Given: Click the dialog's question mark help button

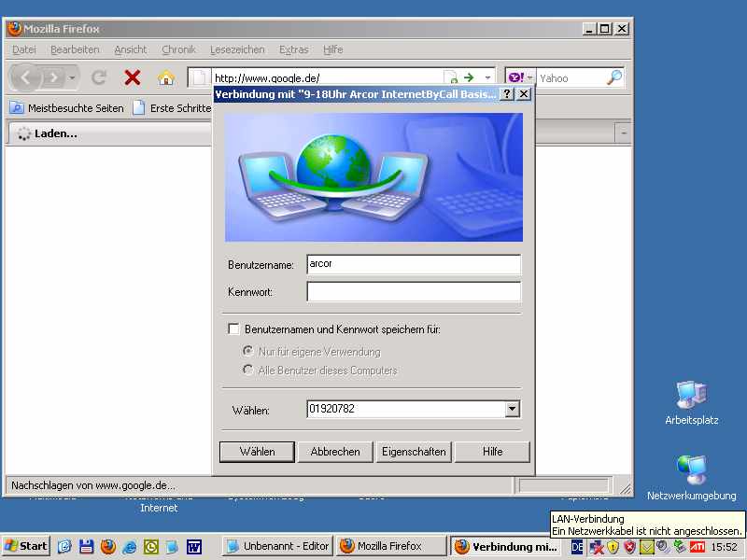Looking at the screenshot, I should click(507, 94).
